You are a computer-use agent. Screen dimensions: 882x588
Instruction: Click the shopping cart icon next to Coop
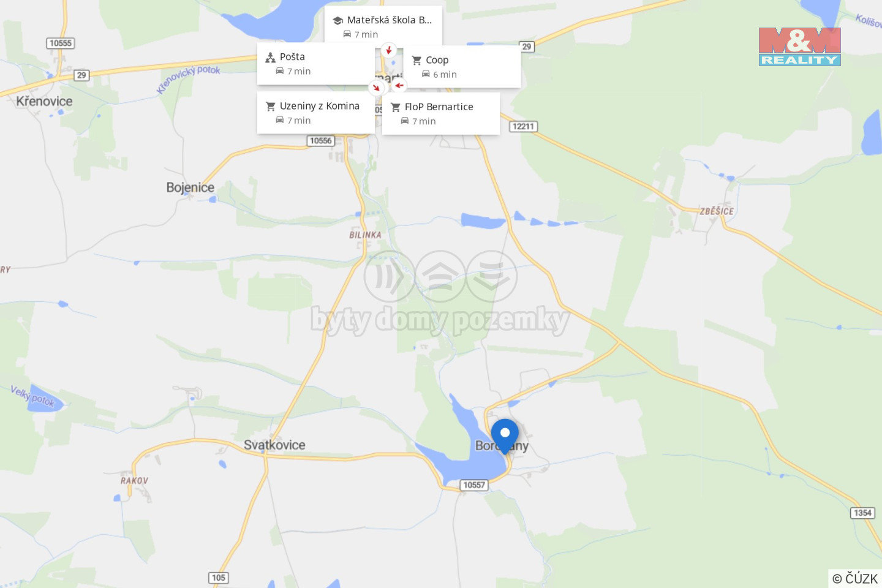417,60
